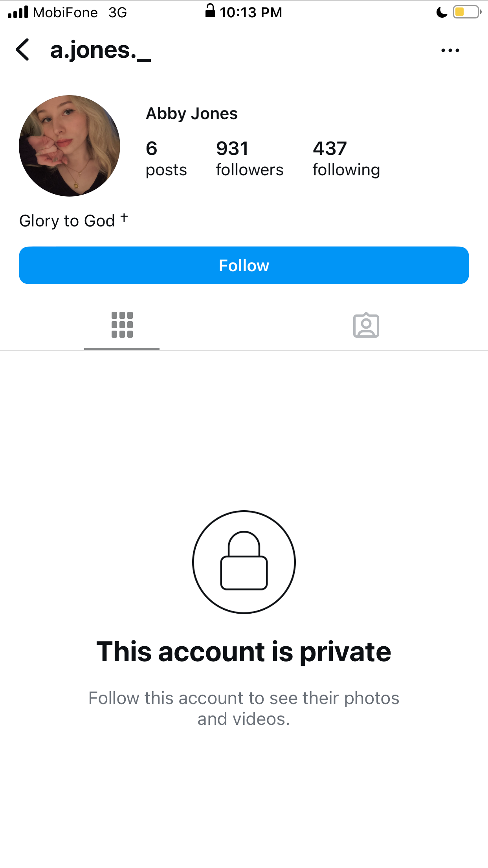Image resolution: width=488 pixels, height=868 pixels.
Task: Switch to the tagged photos tab
Action: [x=366, y=325]
